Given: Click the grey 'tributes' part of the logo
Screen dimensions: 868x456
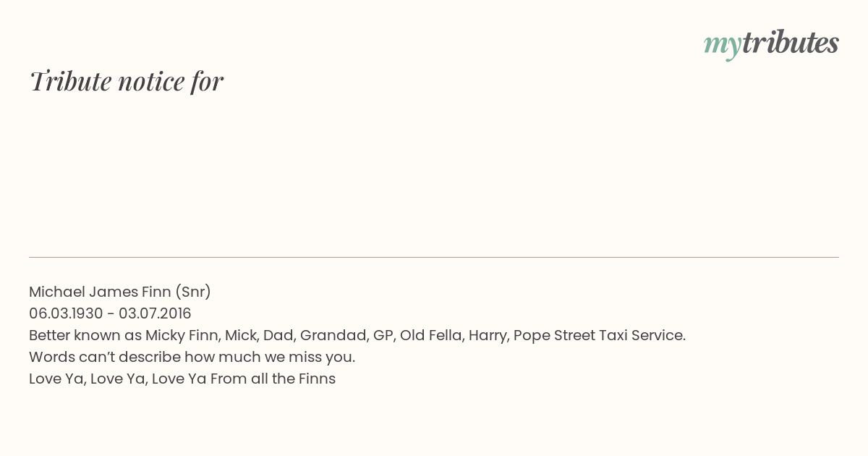Looking at the screenshot, I should click(x=791, y=43).
